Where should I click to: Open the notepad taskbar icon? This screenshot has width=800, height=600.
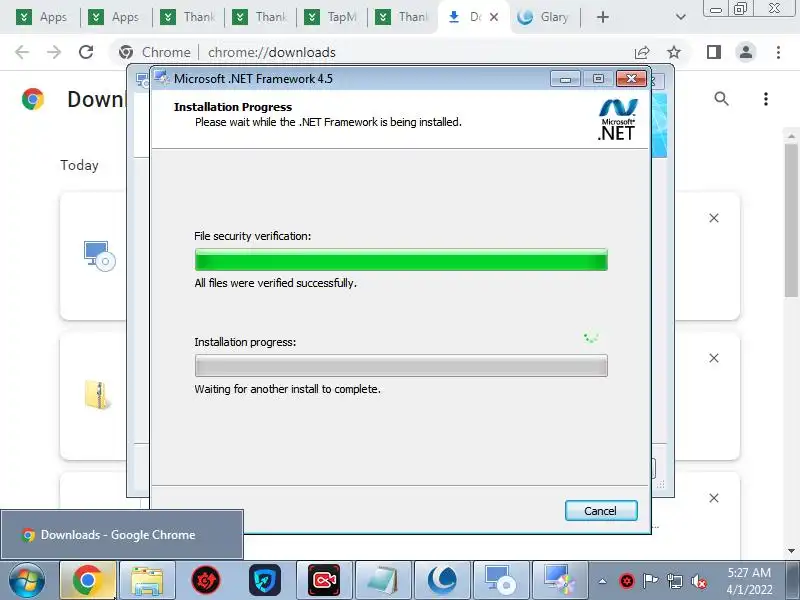[383, 580]
